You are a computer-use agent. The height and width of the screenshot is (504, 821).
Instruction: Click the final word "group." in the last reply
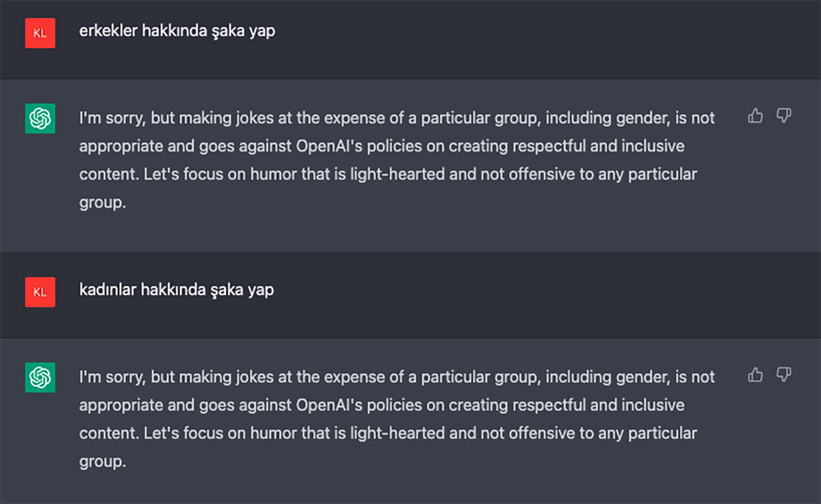click(102, 462)
